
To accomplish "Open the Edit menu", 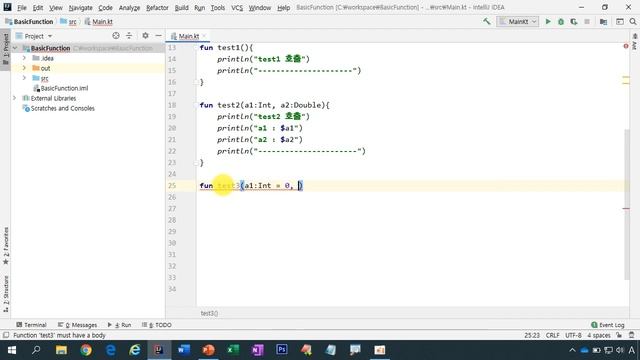I will pos(38,7).
